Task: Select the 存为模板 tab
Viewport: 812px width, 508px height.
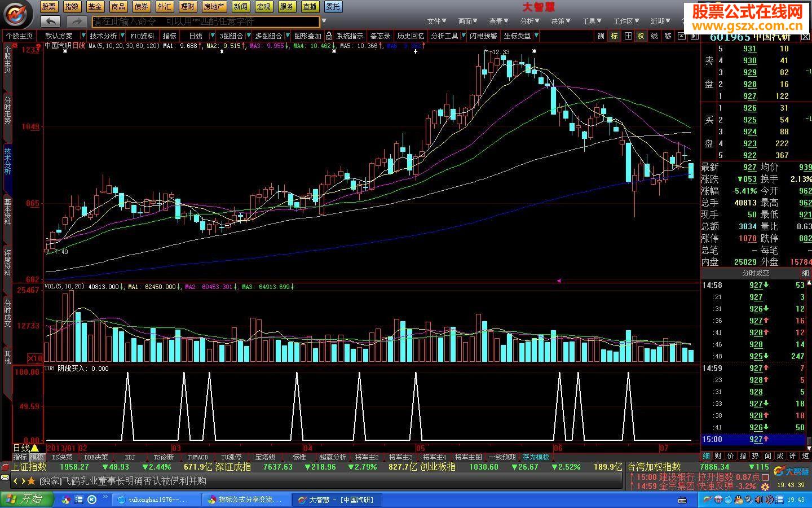Action: click(x=536, y=457)
